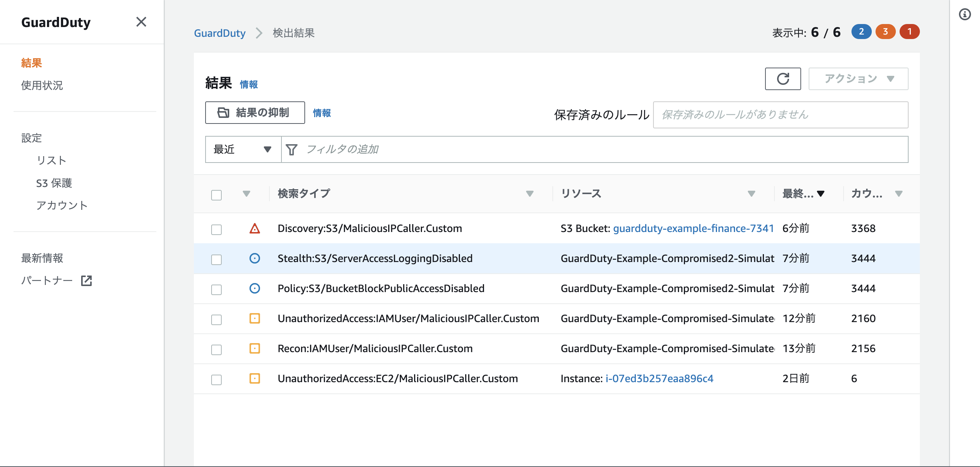Image resolution: width=980 pixels, height=467 pixels.
Task: Open finding UnauthorizedAccess:EC2/MaliciousIPCaller.Custom
Action: point(398,378)
